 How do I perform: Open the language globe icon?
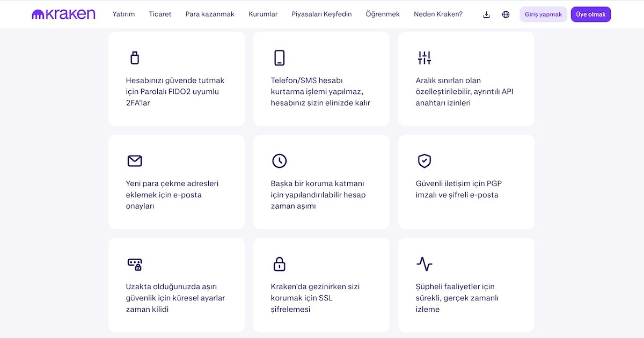[506, 14]
